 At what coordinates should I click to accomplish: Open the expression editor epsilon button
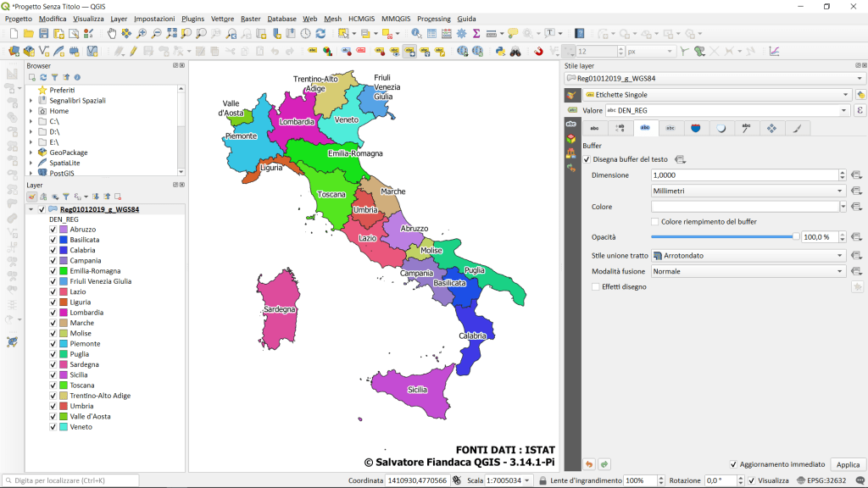point(860,110)
